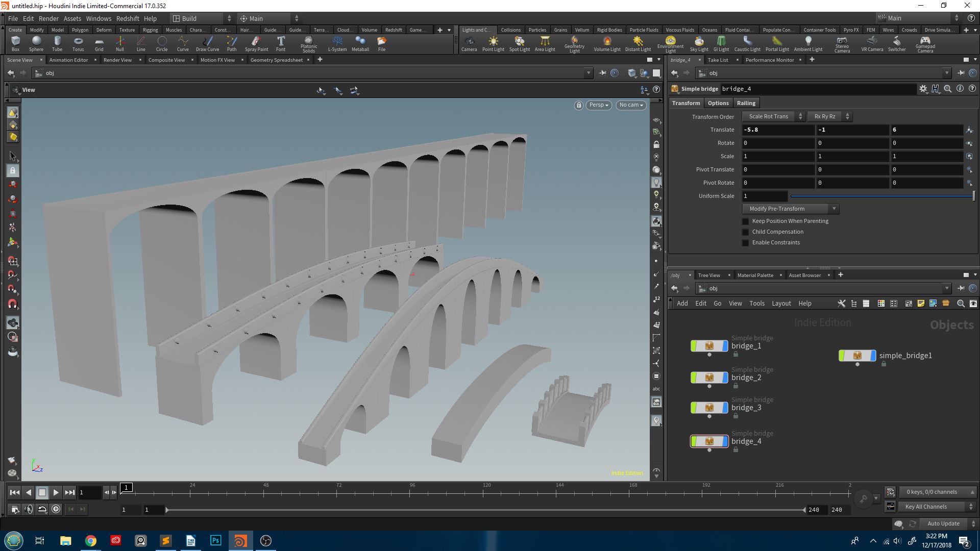Create a Torus from the shelf

click(x=78, y=44)
